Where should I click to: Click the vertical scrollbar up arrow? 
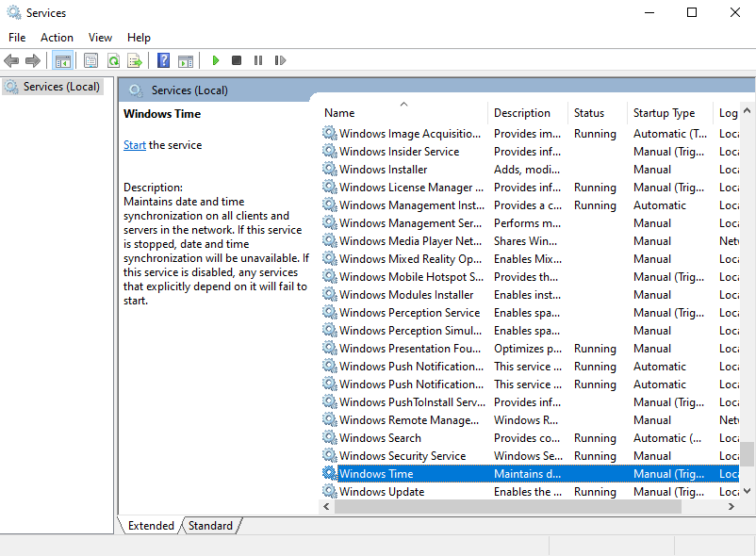(747, 110)
